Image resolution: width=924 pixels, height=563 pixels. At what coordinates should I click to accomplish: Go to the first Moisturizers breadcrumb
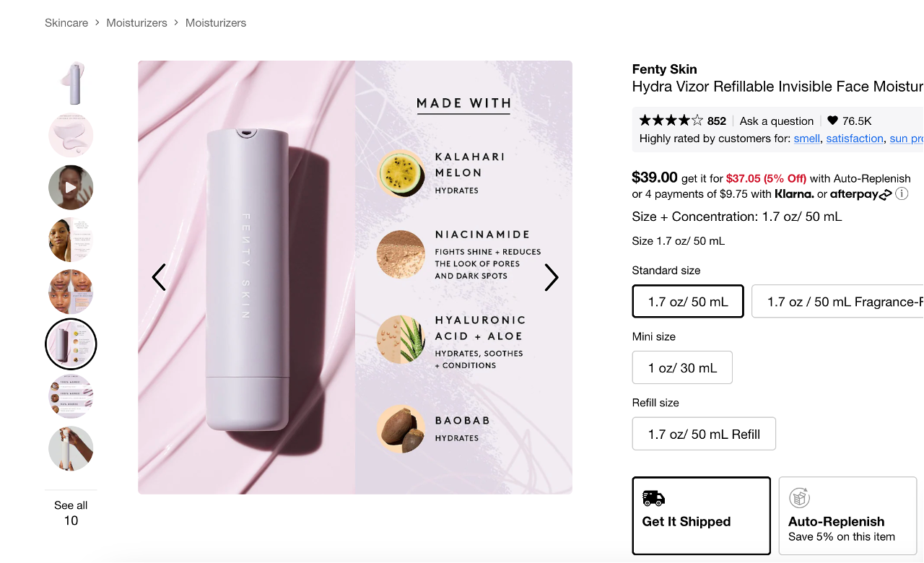(136, 23)
